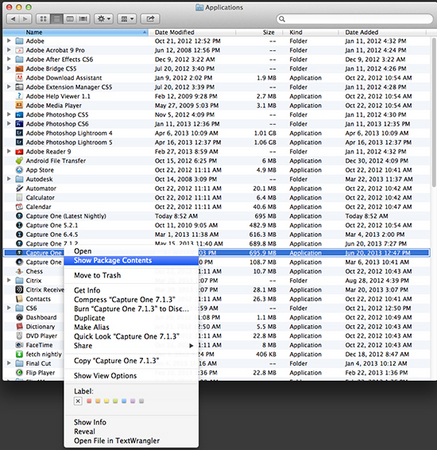Click the Dashboard app icon
The image size is (437, 450).
tap(19, 317)
